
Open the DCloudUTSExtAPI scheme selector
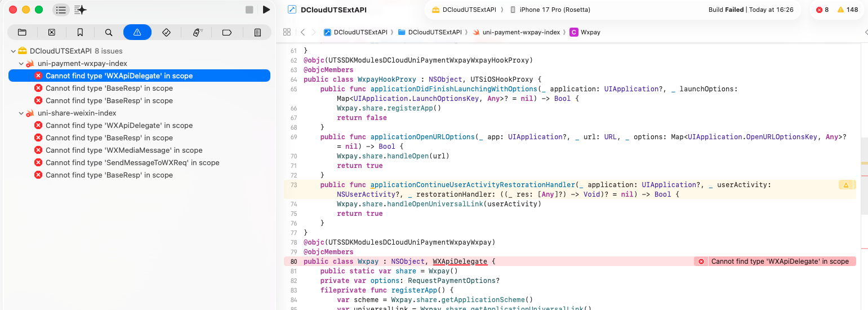pos(464,10)
